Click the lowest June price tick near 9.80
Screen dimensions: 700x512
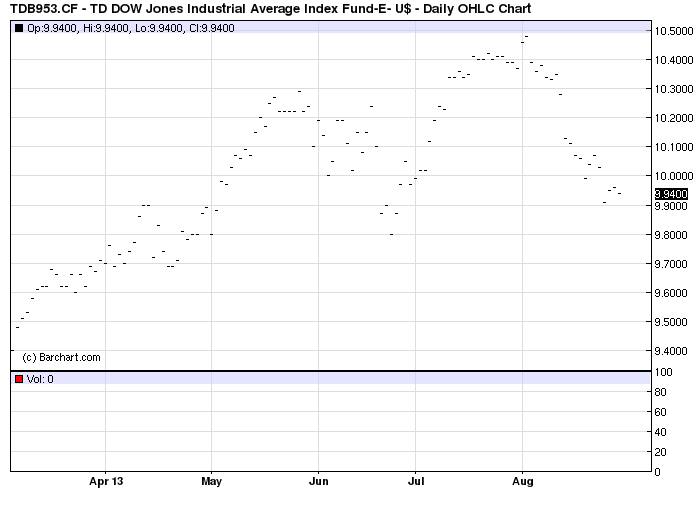pos(392,234)
